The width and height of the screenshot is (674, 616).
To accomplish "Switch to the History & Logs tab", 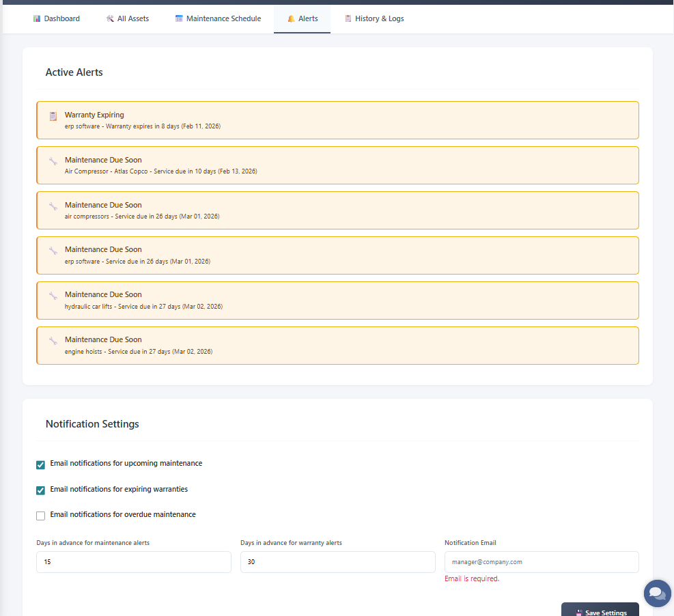I will (374, 19).
